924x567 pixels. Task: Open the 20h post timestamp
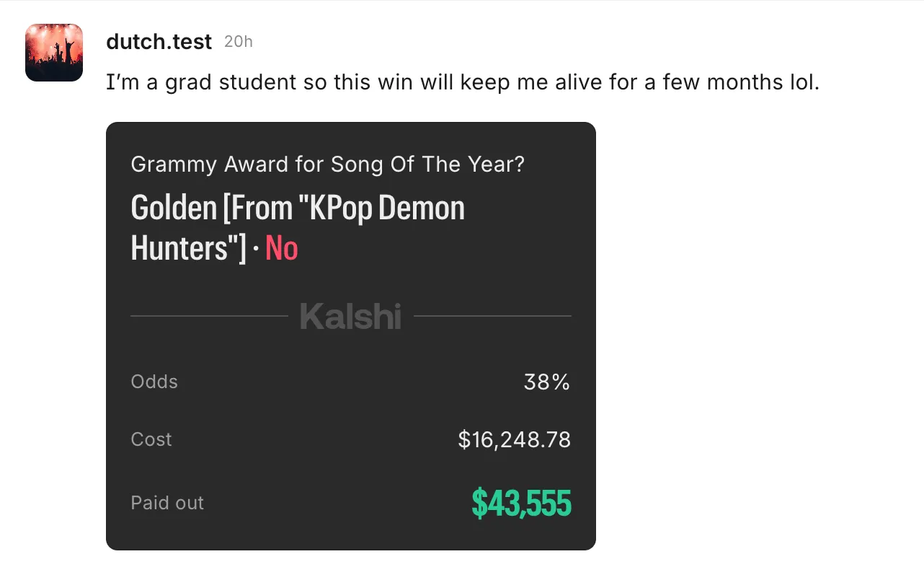[238, 42]
